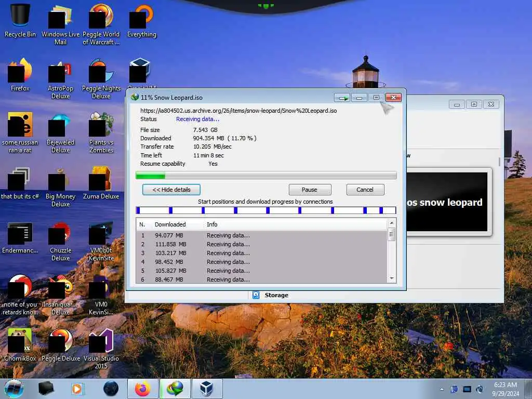This screenshot has width=532, height=399.
Task: Click the green arrow title bar button
Action: point(342,98)
